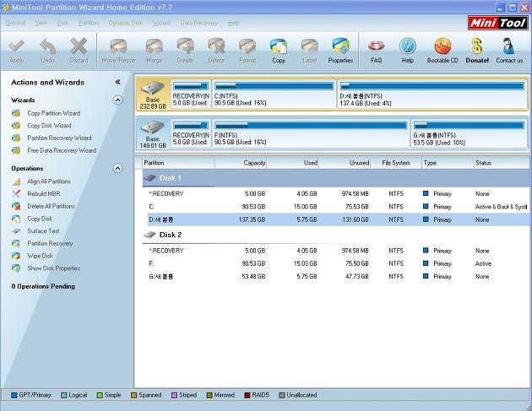Collapse the Operations section
The height and width of the screenshot is (411, 532).
[117, 168]
